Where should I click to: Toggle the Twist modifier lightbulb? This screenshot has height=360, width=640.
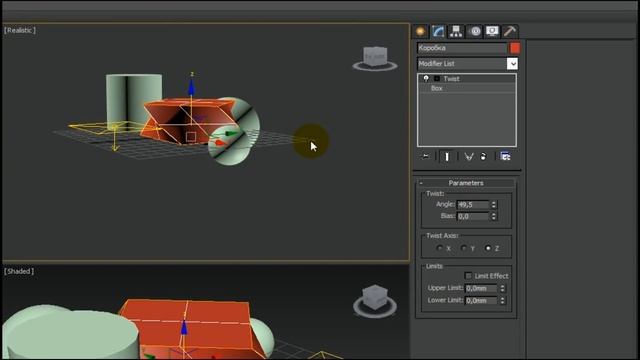click(x=426, y=78)
